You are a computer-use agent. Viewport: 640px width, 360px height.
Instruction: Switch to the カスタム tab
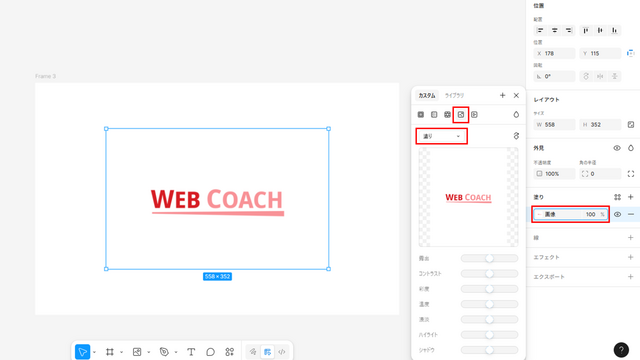tap(427, 96)
